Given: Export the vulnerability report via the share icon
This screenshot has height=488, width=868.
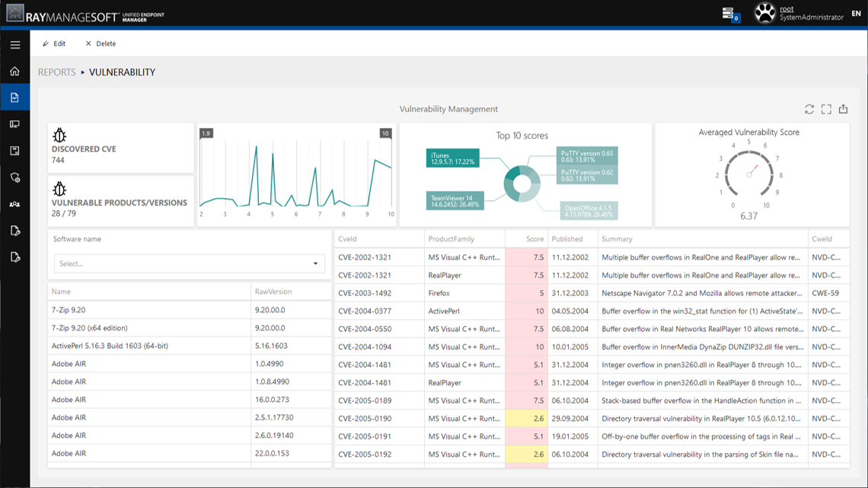Looking at the screenshot, I should pyautogui.click(x=843, y=109).
